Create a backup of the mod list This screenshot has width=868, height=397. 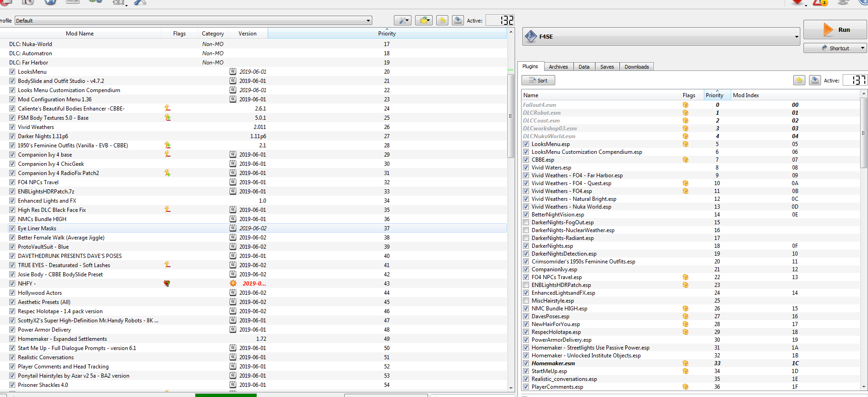(x=458, y=20)
